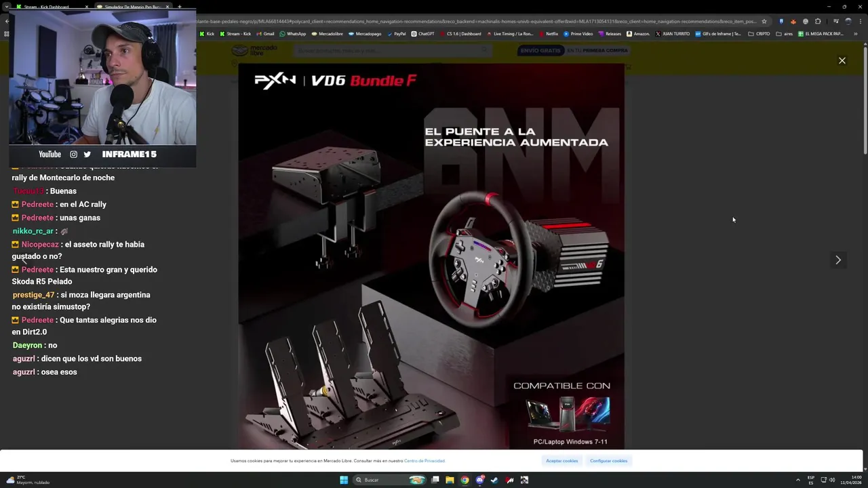
Task: Show more bookmarks overflow chevron
Action: click(x=856, y=33)
